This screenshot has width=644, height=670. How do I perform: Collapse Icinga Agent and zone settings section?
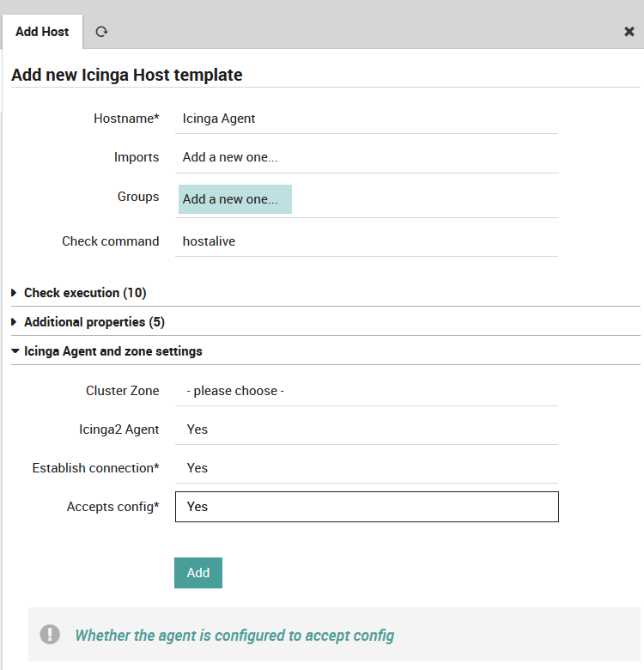112,351
